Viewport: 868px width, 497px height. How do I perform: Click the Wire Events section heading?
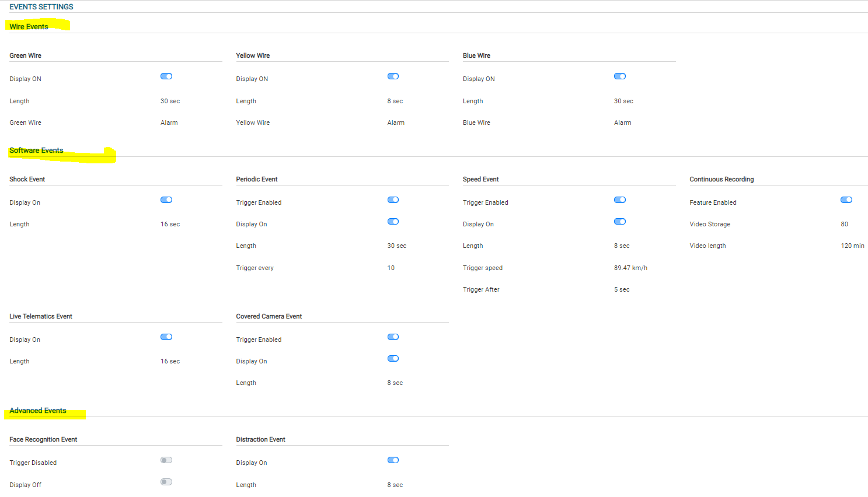(x=29, y=26)
